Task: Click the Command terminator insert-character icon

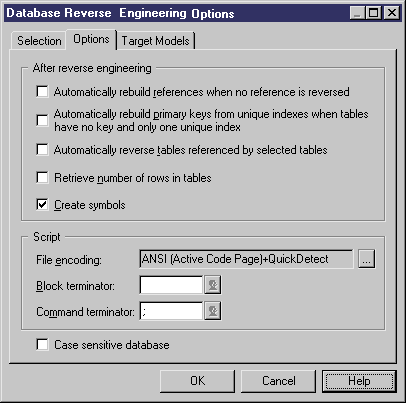Action: (x=212, y=311)
